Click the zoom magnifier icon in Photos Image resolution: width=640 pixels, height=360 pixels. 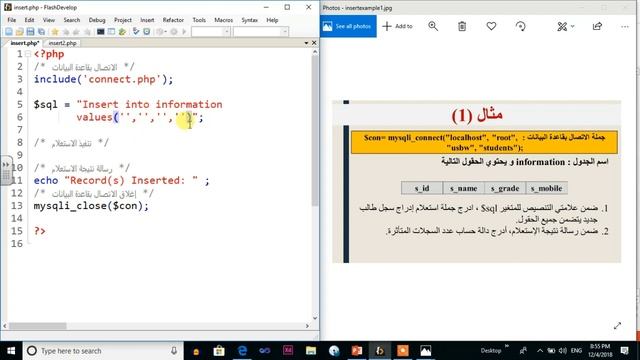pyautogui.click(x=433, y=26)
